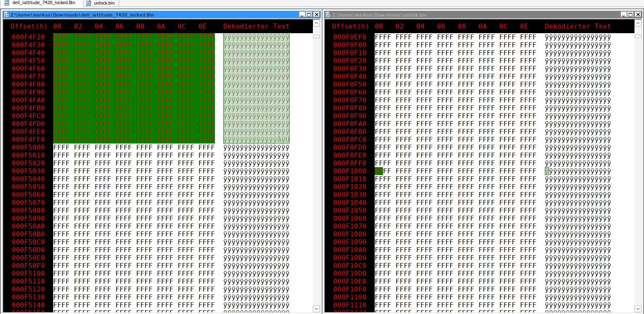Click the decoded text in row 000F5000

[x=256, y=148]
